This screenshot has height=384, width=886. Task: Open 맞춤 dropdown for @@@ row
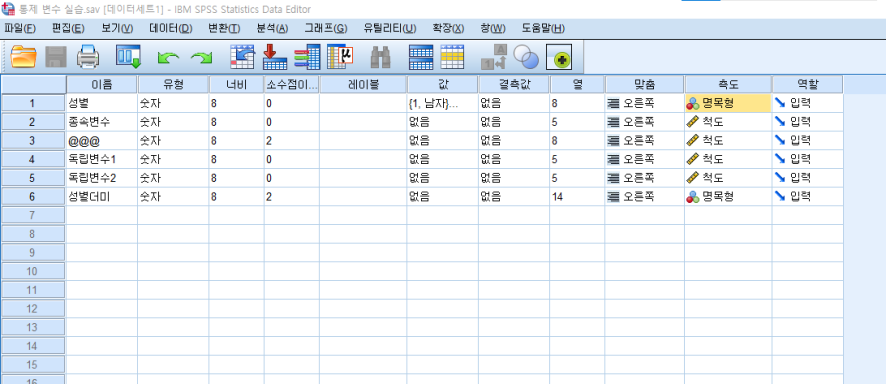[644, 141]
